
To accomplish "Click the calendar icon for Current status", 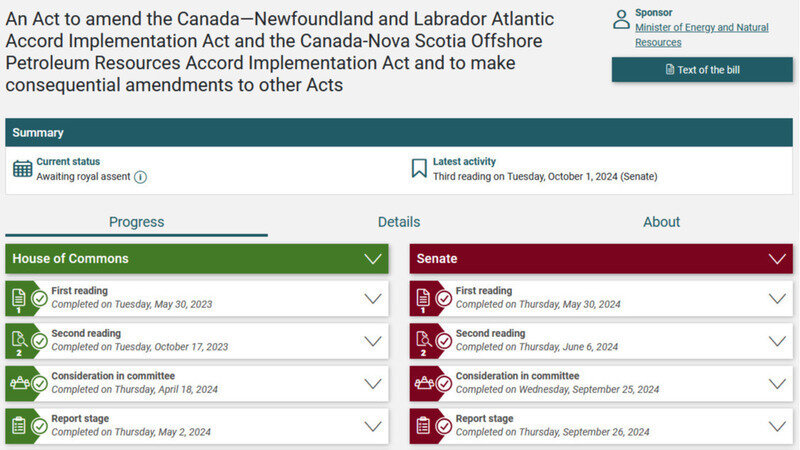I will (x=22, y=168).
